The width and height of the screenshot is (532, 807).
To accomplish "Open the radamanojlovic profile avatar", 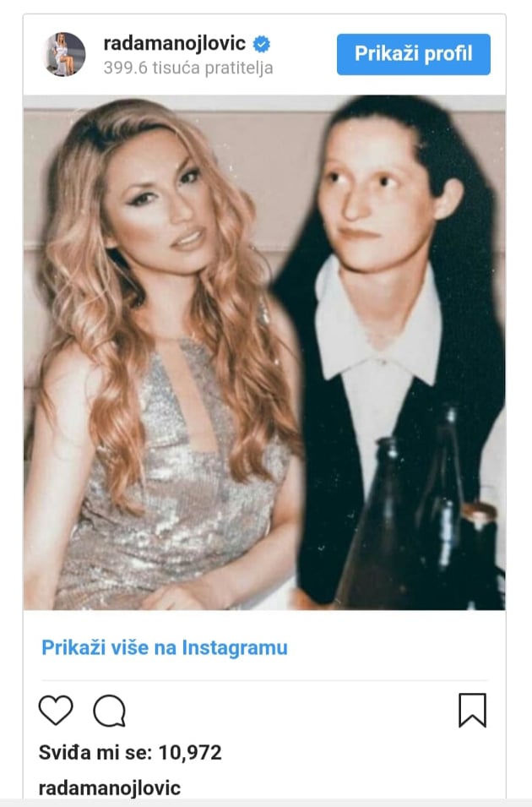I will (x=63, y=54).
